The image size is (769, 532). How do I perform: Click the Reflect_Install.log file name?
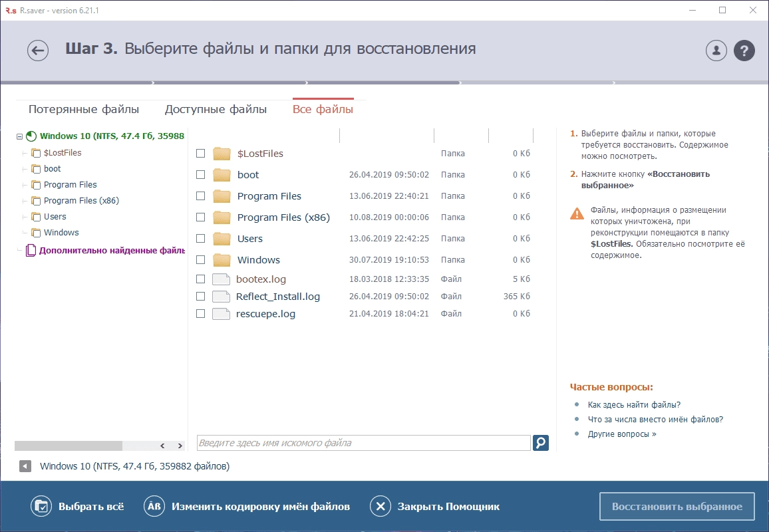(x=277, y=297)
